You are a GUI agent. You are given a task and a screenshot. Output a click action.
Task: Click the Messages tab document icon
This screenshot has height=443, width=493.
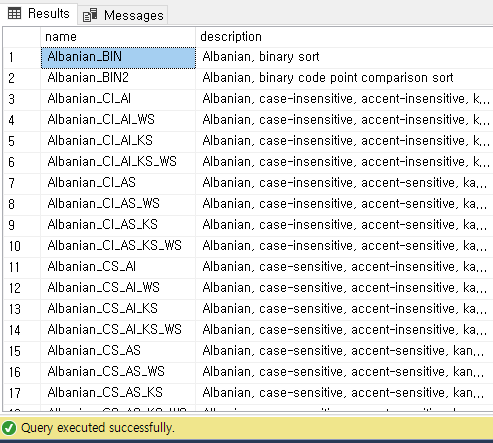tap(90, 15)
